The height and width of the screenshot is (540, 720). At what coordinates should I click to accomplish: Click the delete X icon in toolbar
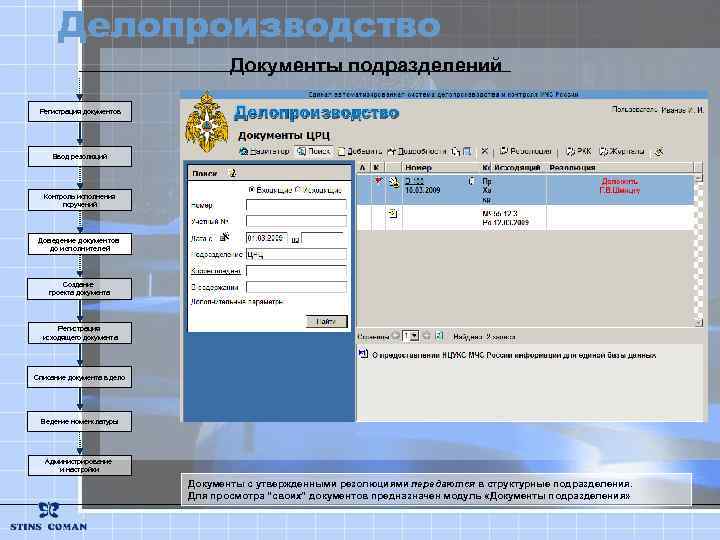point(484,151)
